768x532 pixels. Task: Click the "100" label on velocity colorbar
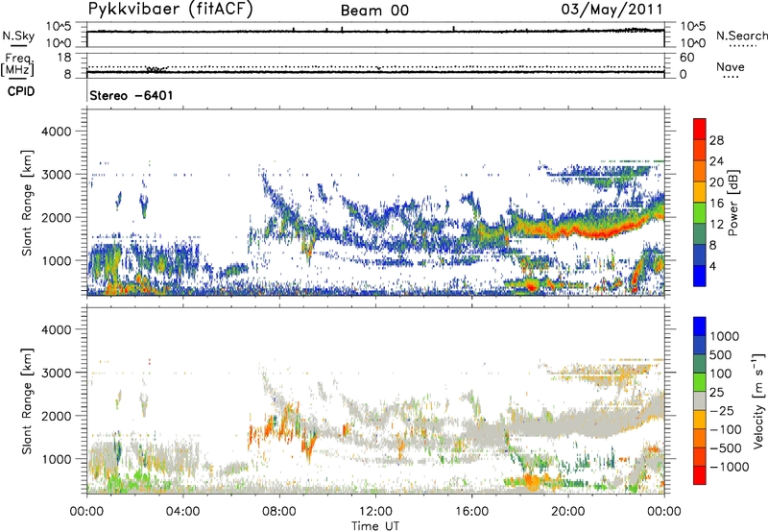[x=721, y=374]
